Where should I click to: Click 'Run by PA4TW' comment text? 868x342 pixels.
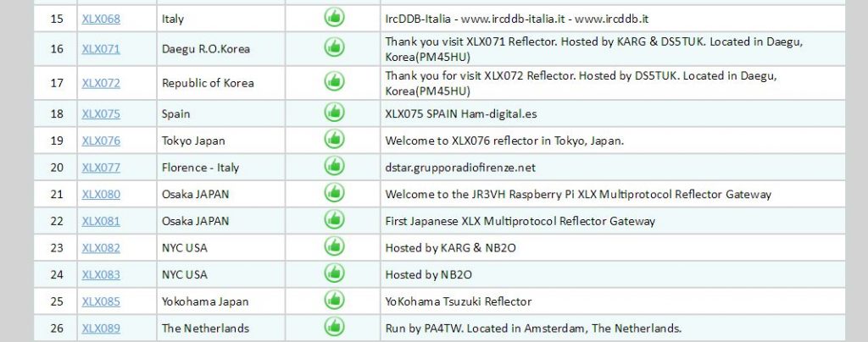[533, 328]
